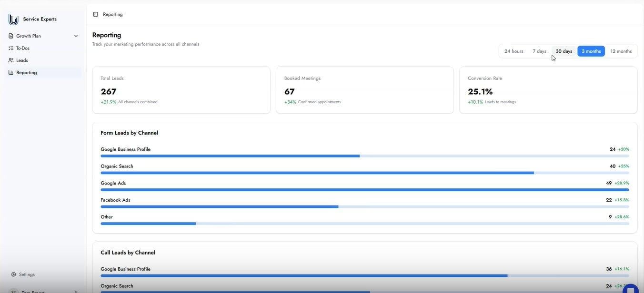Click the Track your marketing performance subtitle
644x293 pixels.
146,44
